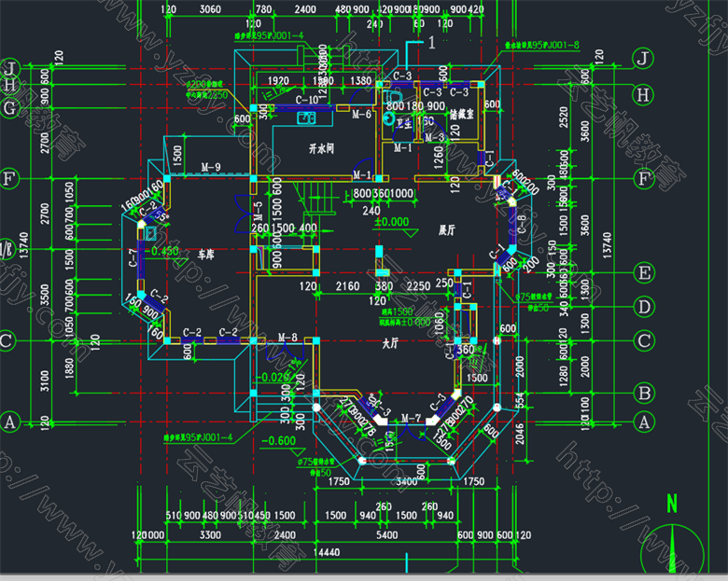The height and width of the screenshot is (581, 728).
Task: Select the 3300 bottom dimension
Action: tap(210, 535)
